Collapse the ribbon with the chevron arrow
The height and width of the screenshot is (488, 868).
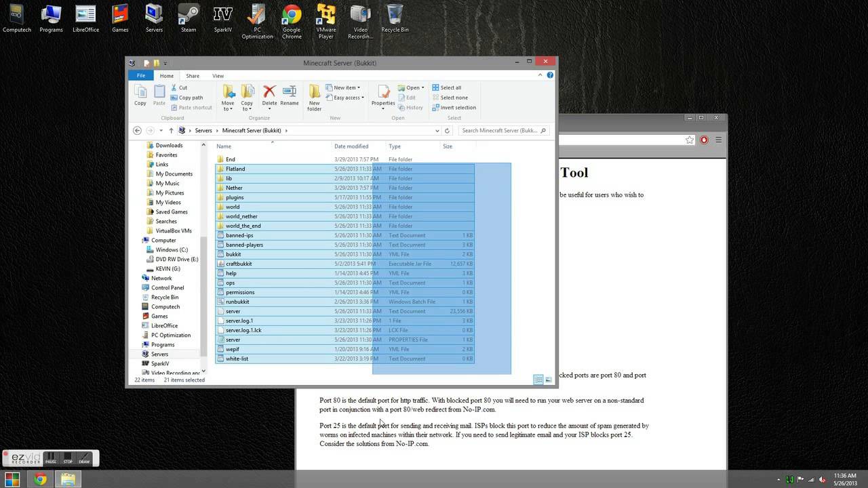pos(540,75)
